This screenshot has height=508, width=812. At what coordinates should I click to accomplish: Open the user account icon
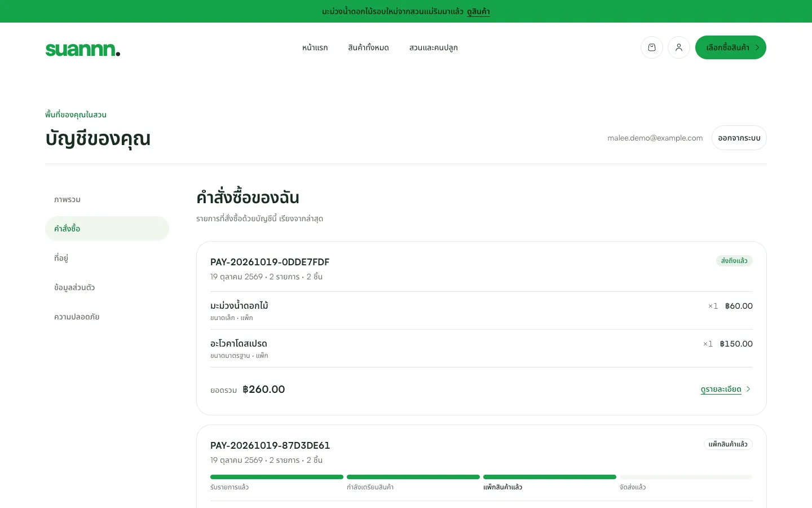coord(679,47)
